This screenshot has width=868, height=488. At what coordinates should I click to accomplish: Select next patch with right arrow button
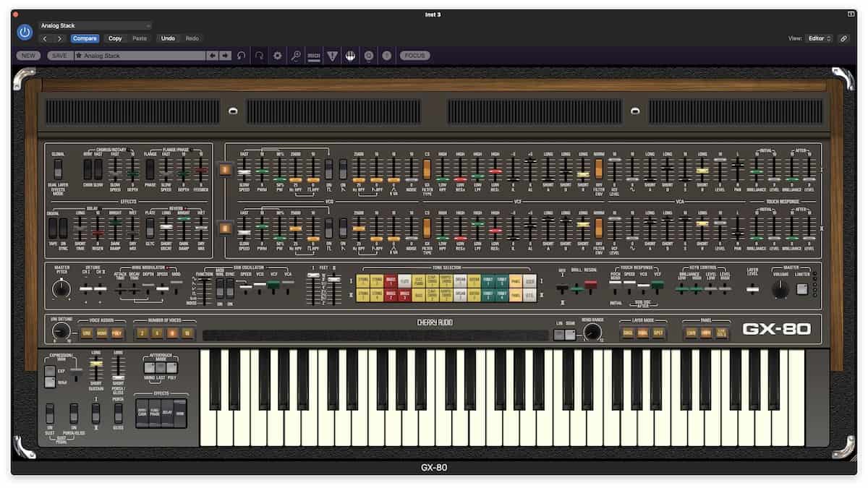click(225, 56)
